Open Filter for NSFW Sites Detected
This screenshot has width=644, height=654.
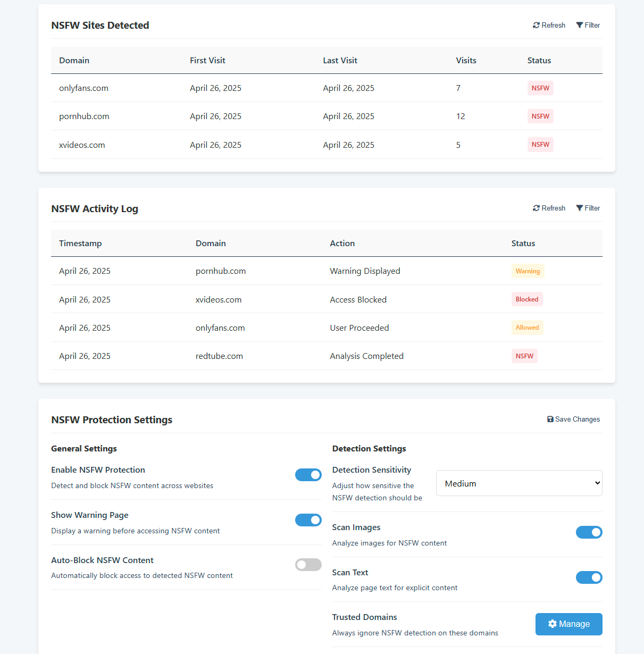click(588, 25)
